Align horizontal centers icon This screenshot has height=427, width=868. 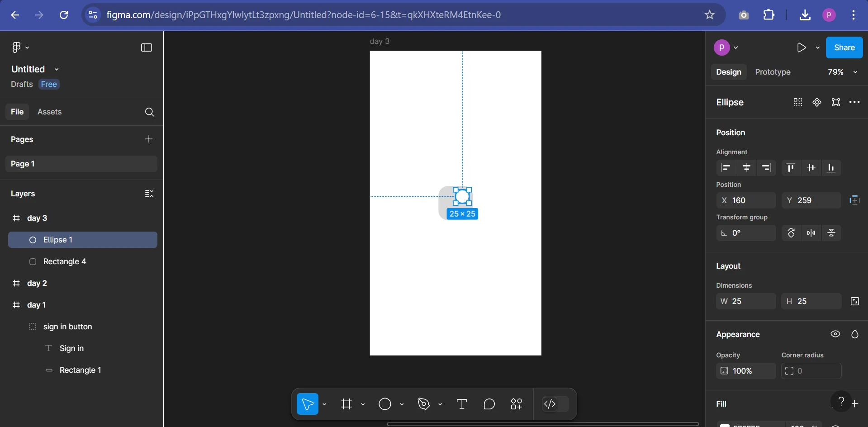click(747, 168)
